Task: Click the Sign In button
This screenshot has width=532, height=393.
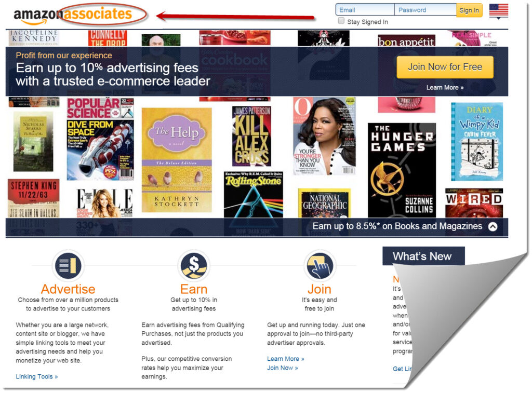Action: (x=469, y=10)
